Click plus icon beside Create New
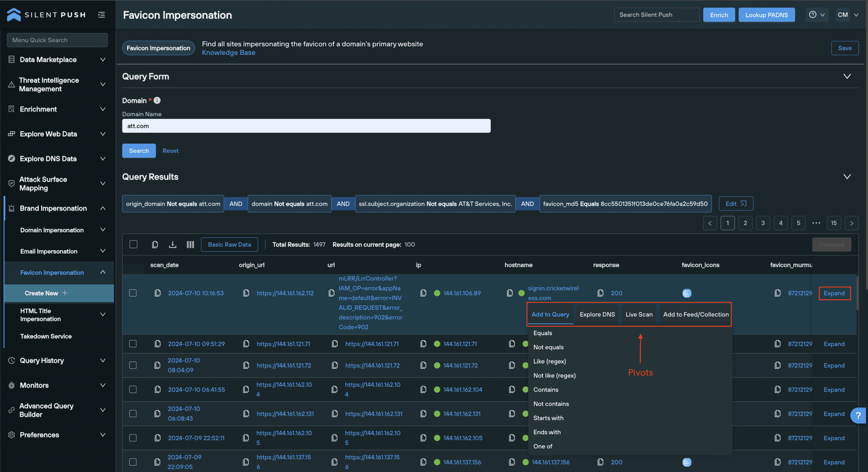 pos(65,293)
